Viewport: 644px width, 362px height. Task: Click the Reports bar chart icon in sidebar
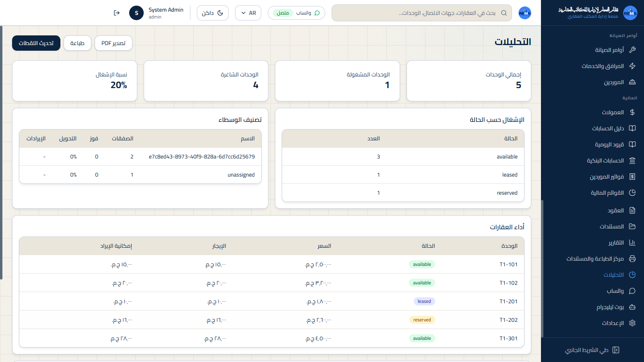point(632,243)
